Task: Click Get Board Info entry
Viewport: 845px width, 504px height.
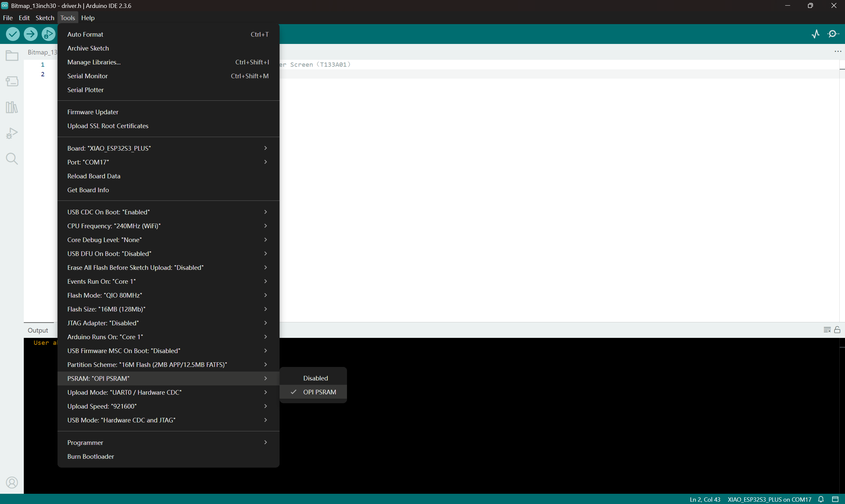Action: [x=88, y=190]
